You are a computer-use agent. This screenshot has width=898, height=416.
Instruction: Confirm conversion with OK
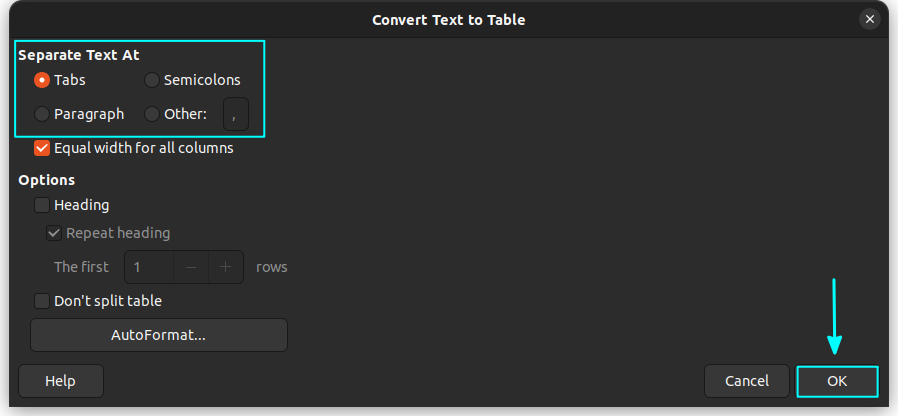[x=837, y=381]
